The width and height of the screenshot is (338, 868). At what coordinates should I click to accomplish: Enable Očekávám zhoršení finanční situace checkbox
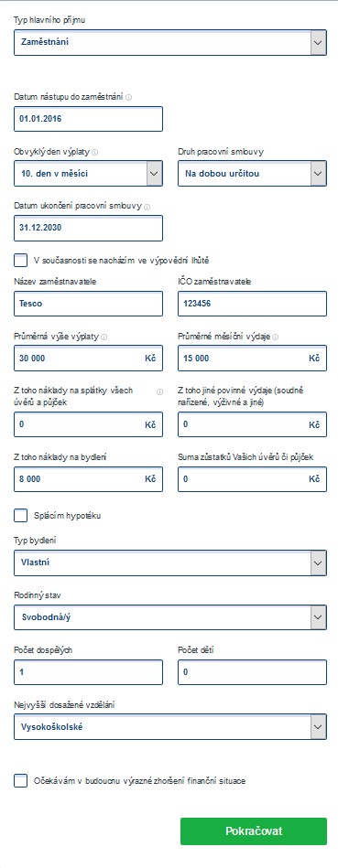(x=20, y=781)
